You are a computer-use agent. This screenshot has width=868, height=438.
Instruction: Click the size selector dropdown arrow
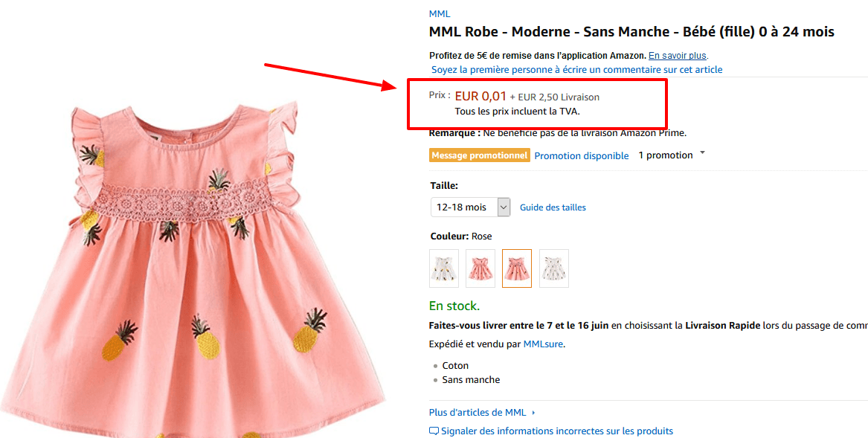[x=504, y=207]
